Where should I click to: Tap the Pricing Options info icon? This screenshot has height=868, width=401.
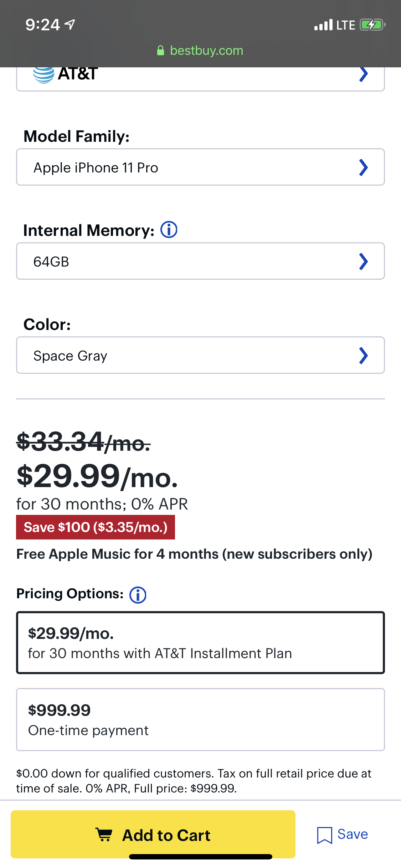(x=138, y=595)
